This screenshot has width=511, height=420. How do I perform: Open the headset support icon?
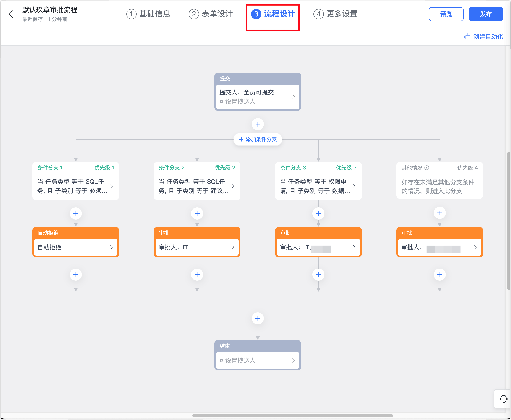click(x=503, y=399)
